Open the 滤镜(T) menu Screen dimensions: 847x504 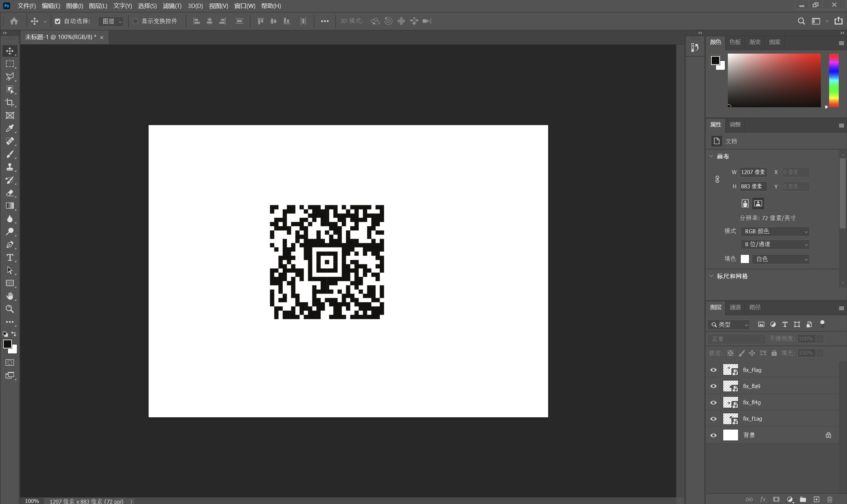[172, 6]
